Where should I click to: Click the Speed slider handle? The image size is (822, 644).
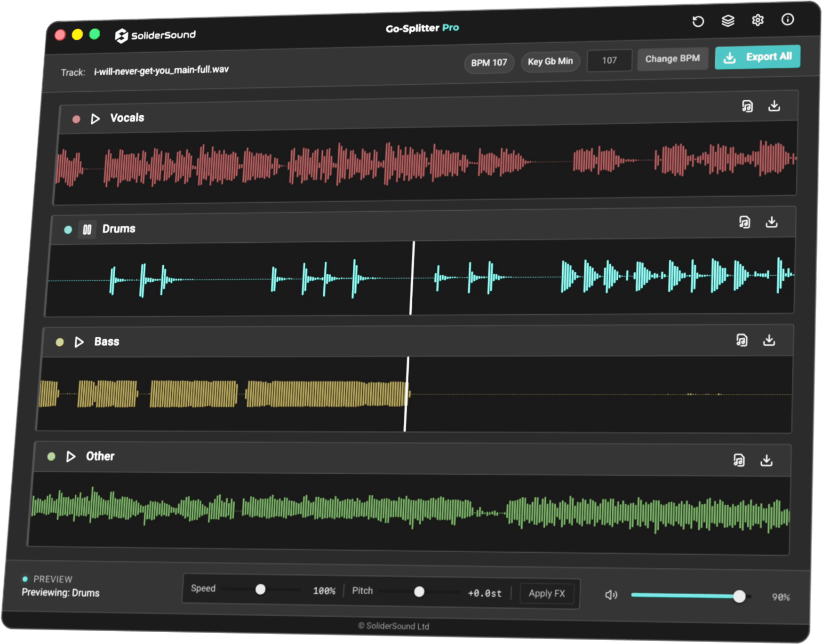tap(260, 589)
